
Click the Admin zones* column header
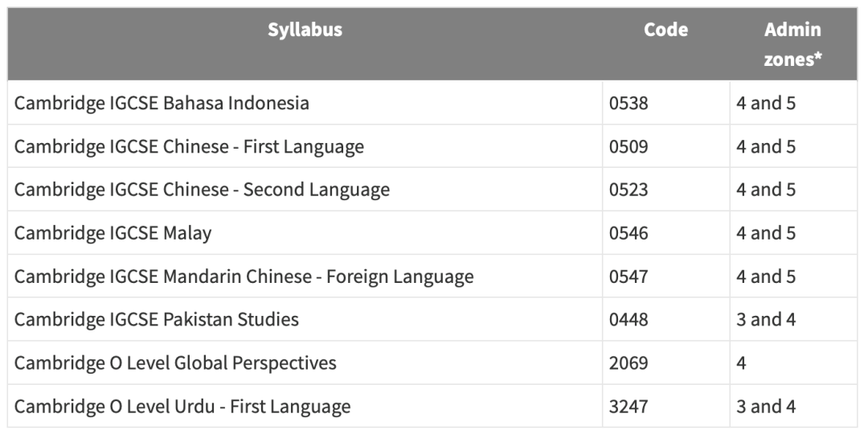coord(792,44)
